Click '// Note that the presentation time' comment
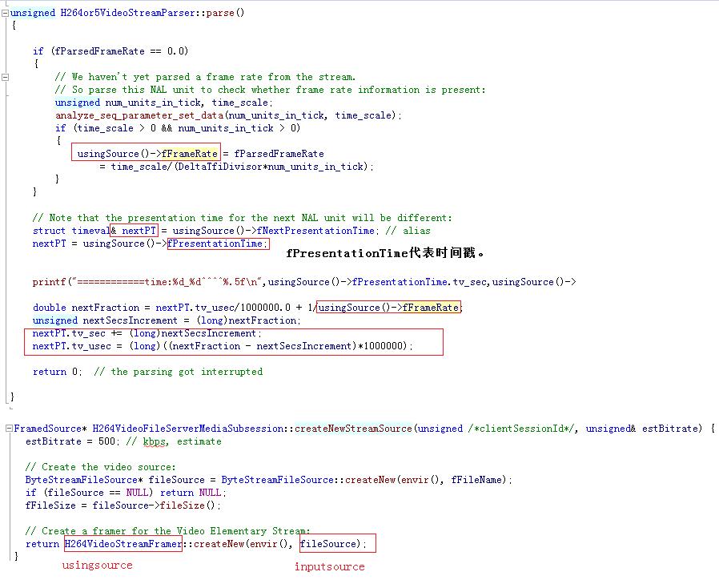 tap(242, 218)
